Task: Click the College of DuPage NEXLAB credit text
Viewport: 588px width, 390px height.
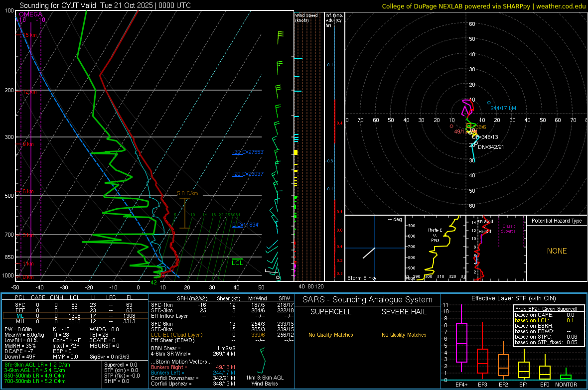Action: click(483, 6)
